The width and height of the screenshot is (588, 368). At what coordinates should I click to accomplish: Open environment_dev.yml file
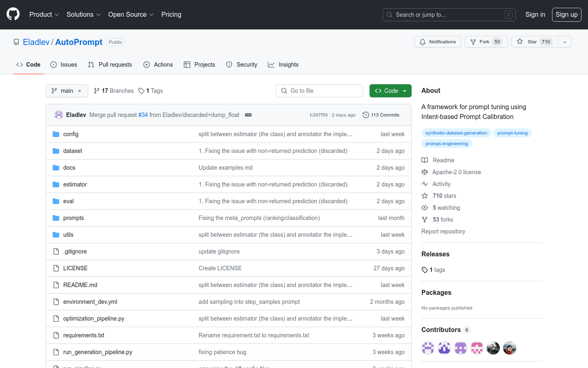90,302
